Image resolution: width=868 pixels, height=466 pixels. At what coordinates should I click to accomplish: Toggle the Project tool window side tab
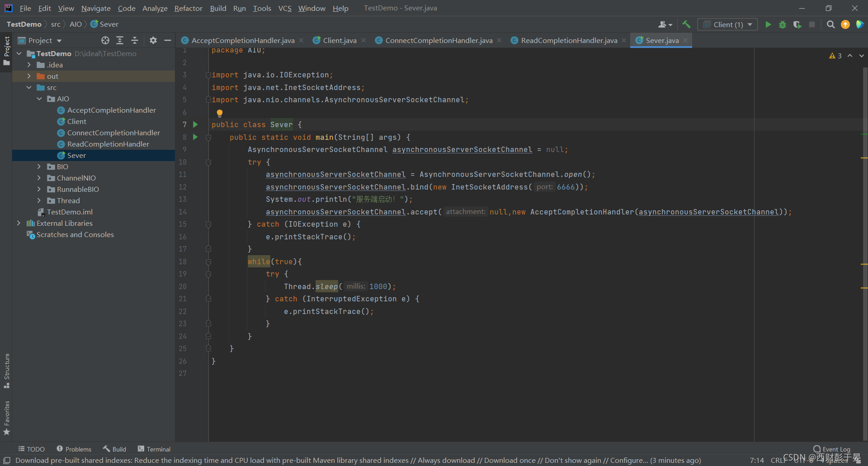(x=6, y=50)
